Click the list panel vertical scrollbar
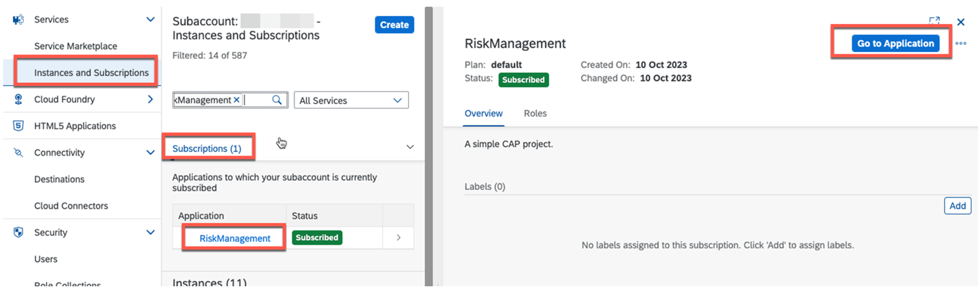This screenshot has width=980, height=293. [x=429, y=146]
